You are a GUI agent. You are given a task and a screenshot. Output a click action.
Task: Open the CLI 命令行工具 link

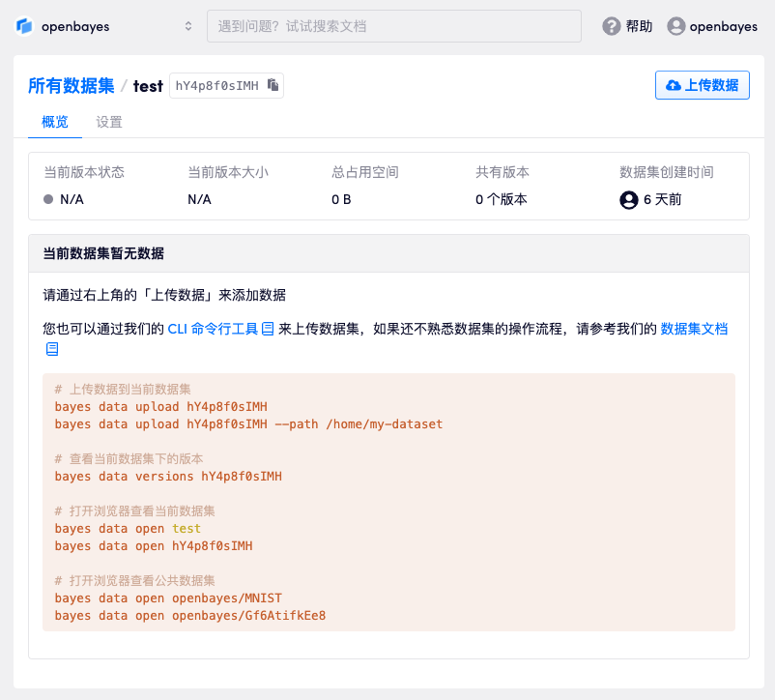tap(213, 329)
